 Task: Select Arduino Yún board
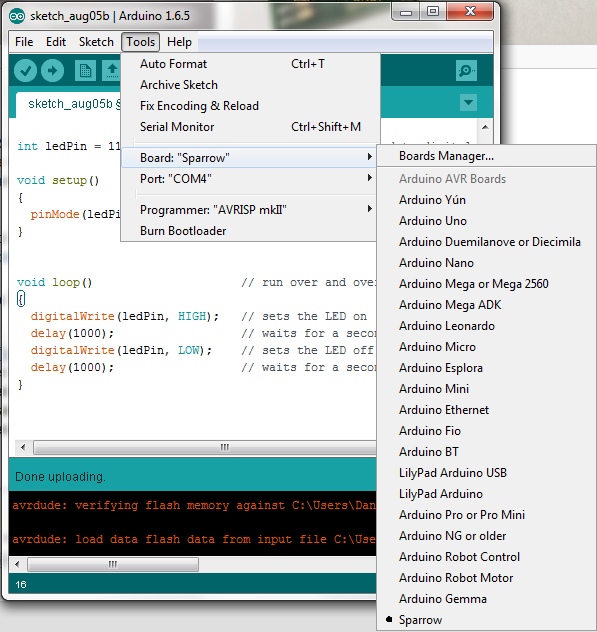(487, 200)
